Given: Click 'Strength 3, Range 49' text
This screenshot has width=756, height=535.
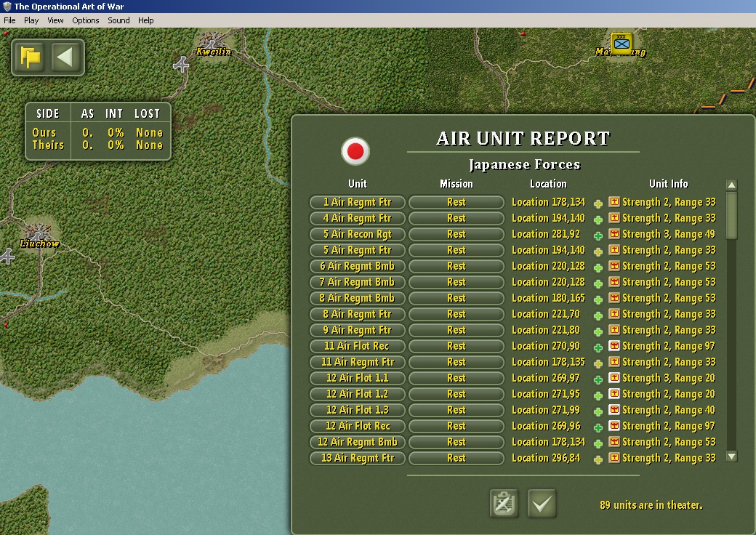Looking at the screenshot, I should pyautogui.click(x=669, y=234).
